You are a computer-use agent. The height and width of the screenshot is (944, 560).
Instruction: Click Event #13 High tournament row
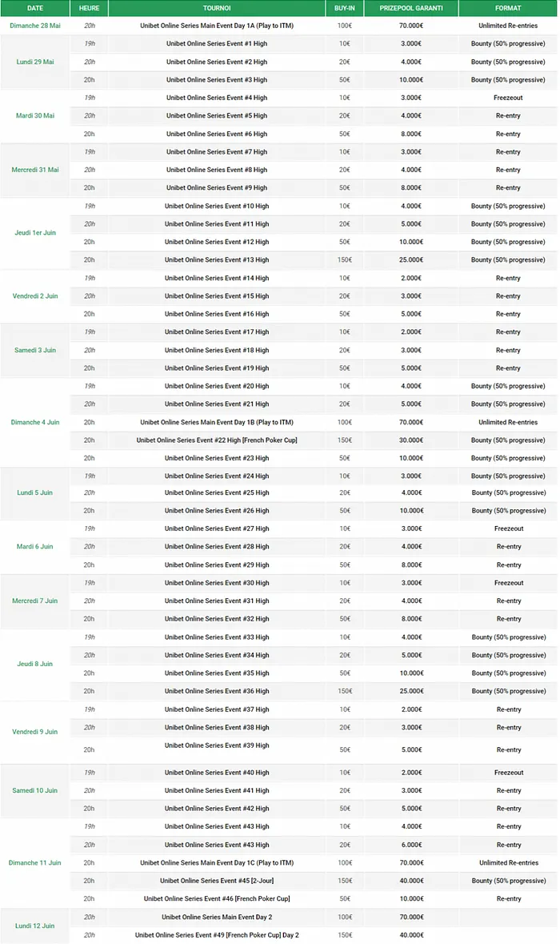(x=217, y=260)
